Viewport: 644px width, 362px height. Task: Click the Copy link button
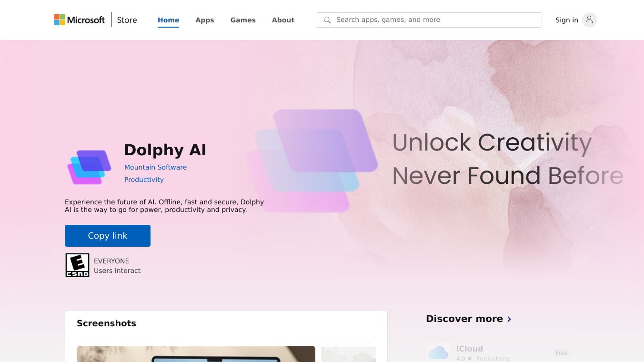pyautogui.click(x=108, y=236)
